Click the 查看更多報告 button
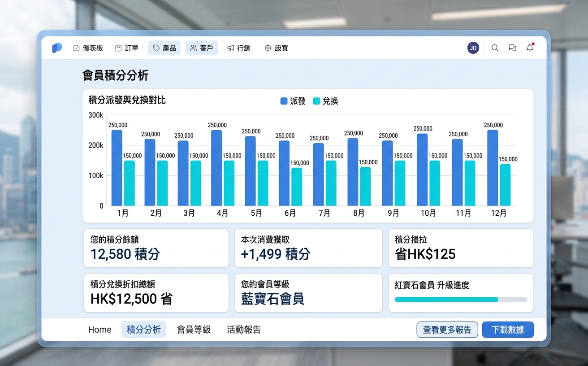 click(447, 330)
